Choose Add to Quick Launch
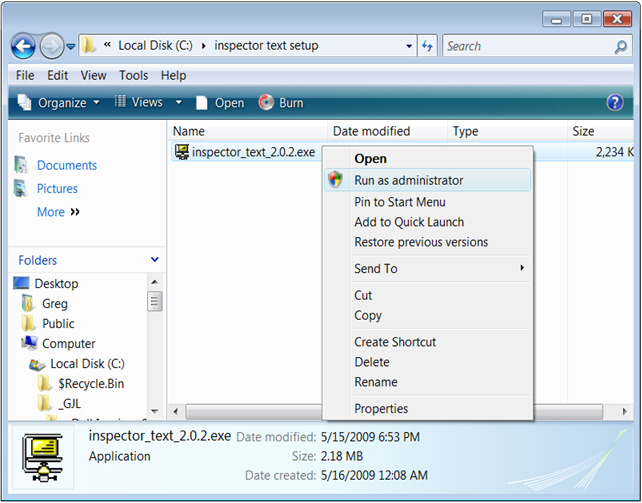The width and height of the screenshot is (642, 503). [x=429, y=222]
